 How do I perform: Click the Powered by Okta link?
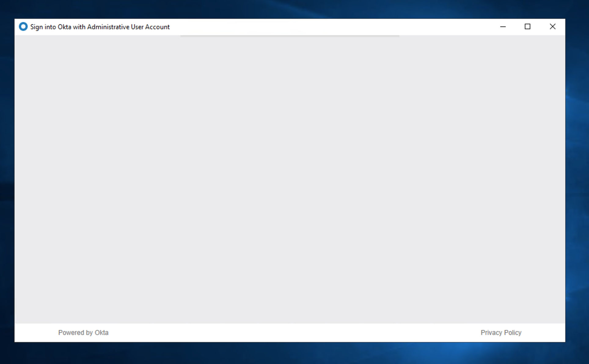click(x=83, y=333)
